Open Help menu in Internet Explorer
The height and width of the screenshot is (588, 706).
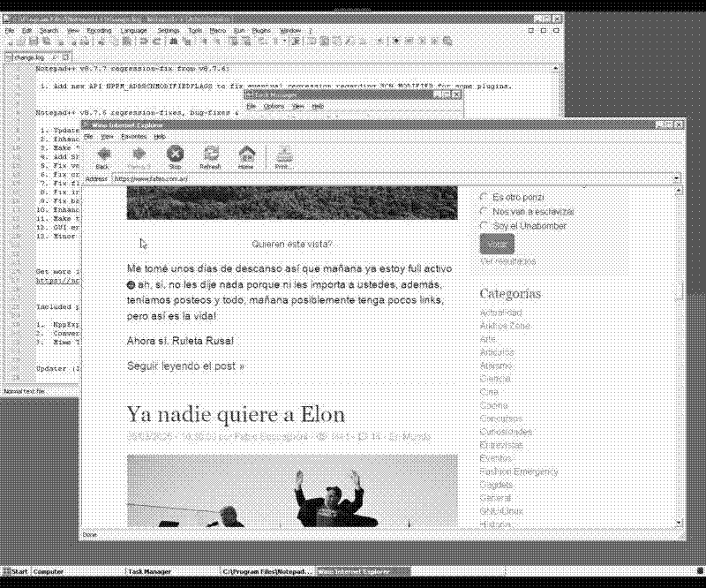click(x=160, y=137)
